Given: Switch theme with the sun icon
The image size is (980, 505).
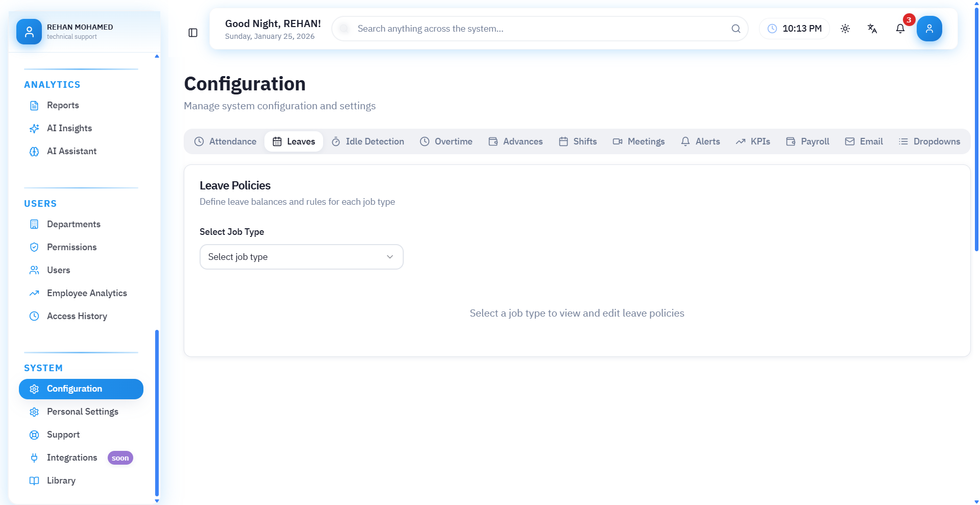Looking at the screenshot, I should [845, 29].
